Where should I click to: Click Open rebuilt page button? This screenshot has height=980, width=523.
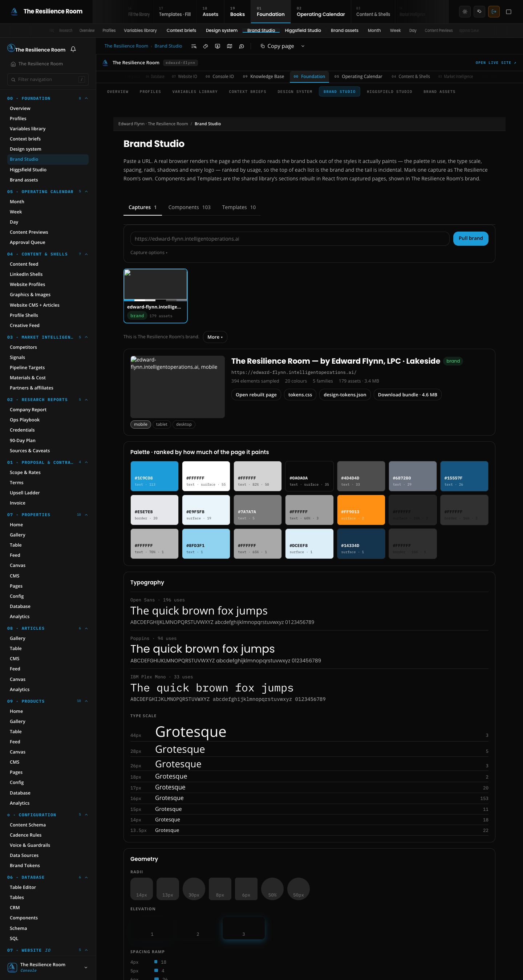click(x=256, y=395)
